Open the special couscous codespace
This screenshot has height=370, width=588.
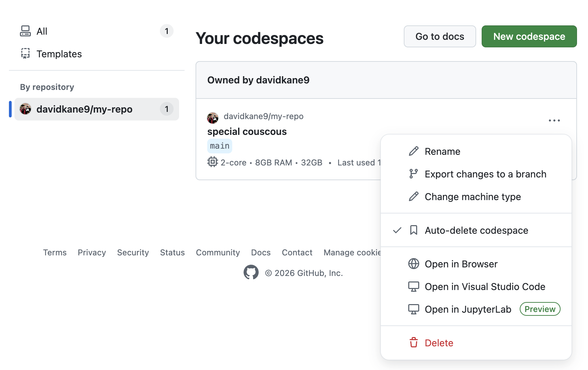click(x=247, y=132)
